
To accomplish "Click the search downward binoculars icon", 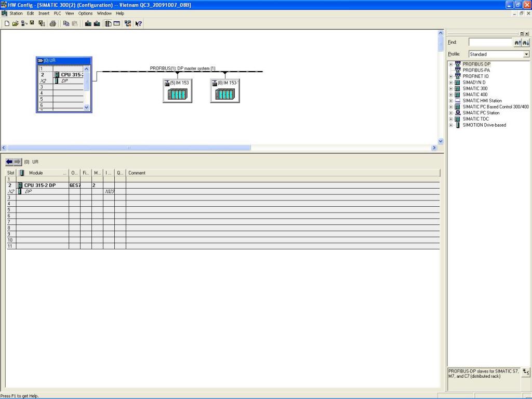I will (x=526, y=43).
